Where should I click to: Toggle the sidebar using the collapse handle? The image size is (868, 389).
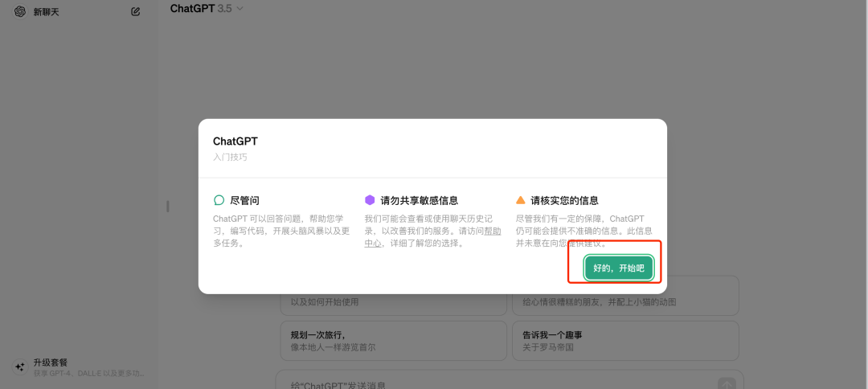tap(167, 207)
